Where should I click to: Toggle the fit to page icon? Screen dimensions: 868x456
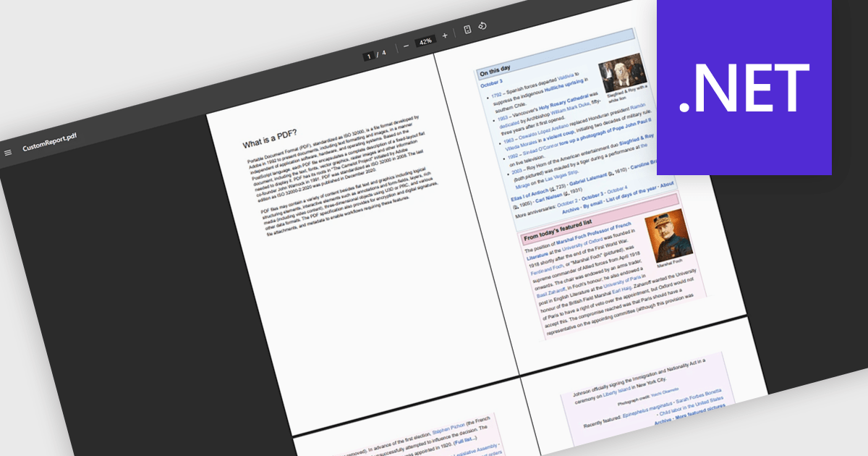click(x=467, y=30)
